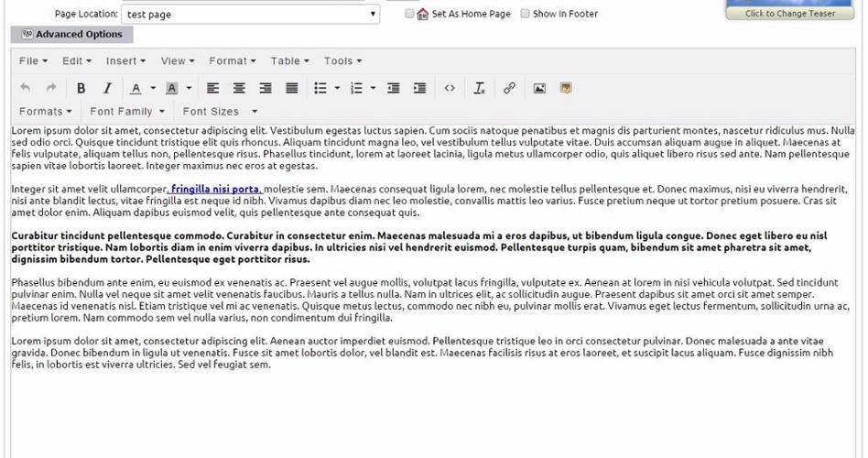Open the Tools menu
The height and width of the screenshot is (458, 868).
(x=342, y=61)
